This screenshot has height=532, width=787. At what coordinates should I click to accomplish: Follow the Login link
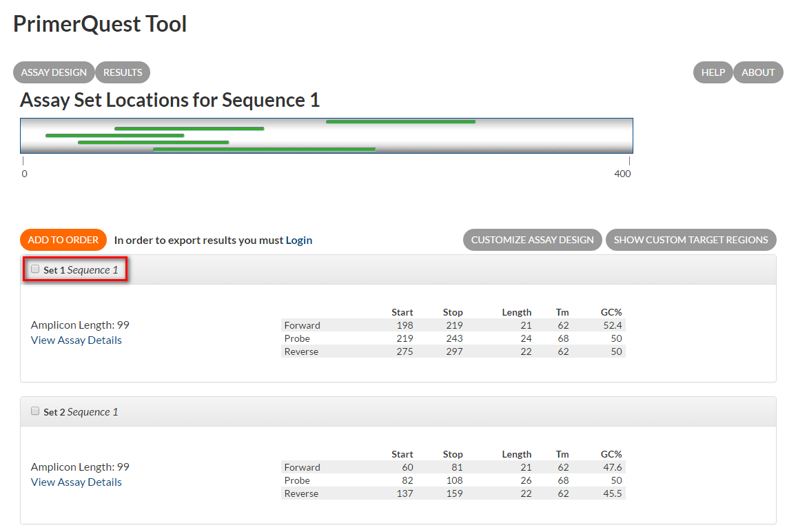(298, 241)
